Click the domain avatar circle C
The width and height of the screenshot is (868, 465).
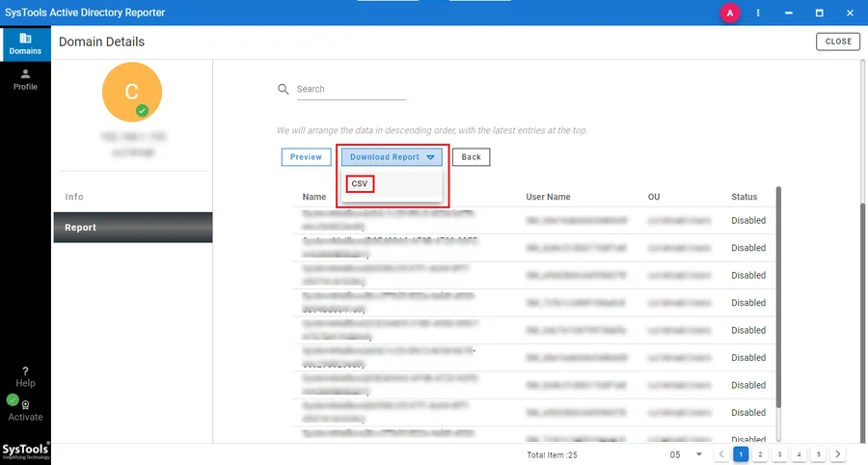[132, 92]
